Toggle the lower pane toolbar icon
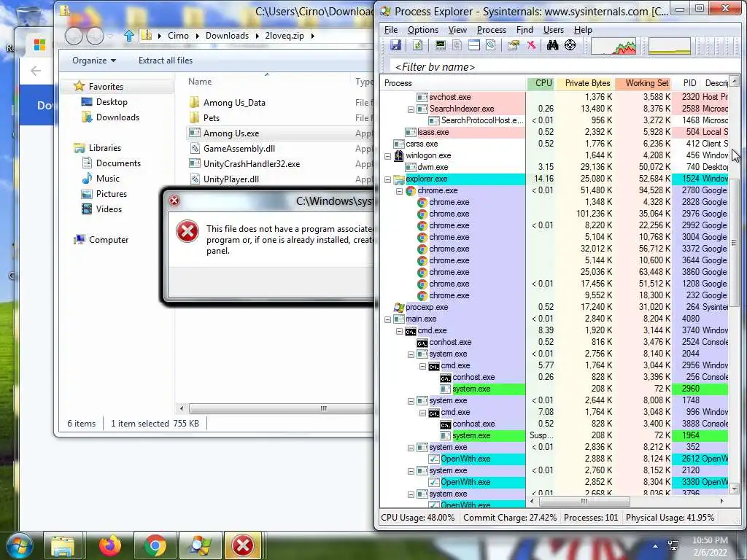The height and width of the screenshot is (560, 747). point(474,45)
